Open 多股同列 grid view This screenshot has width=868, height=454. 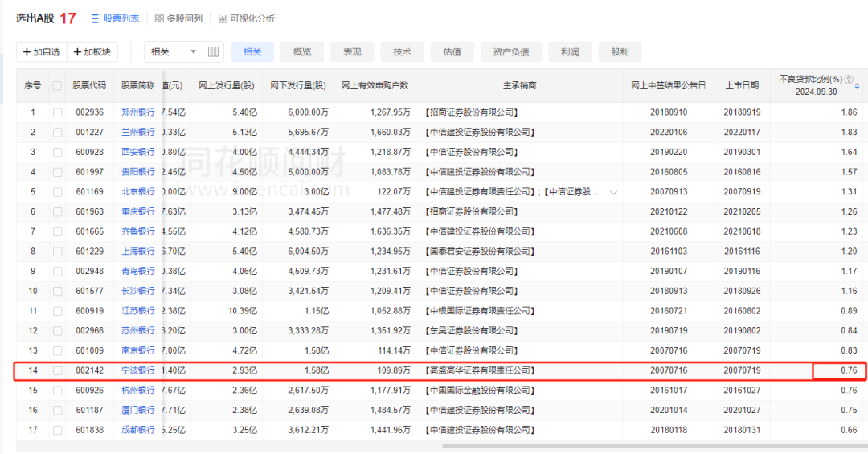pyautogui.click(x=159, y=18)
